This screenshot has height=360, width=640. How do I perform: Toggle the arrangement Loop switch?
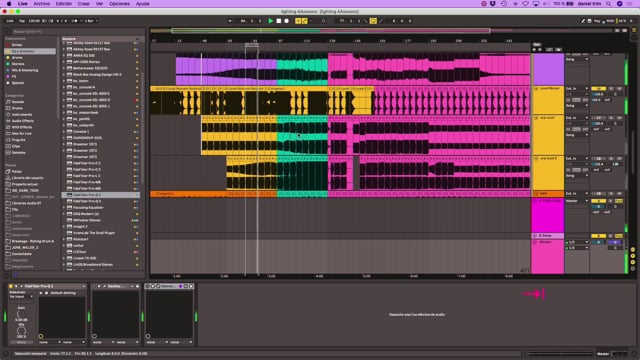373,21
